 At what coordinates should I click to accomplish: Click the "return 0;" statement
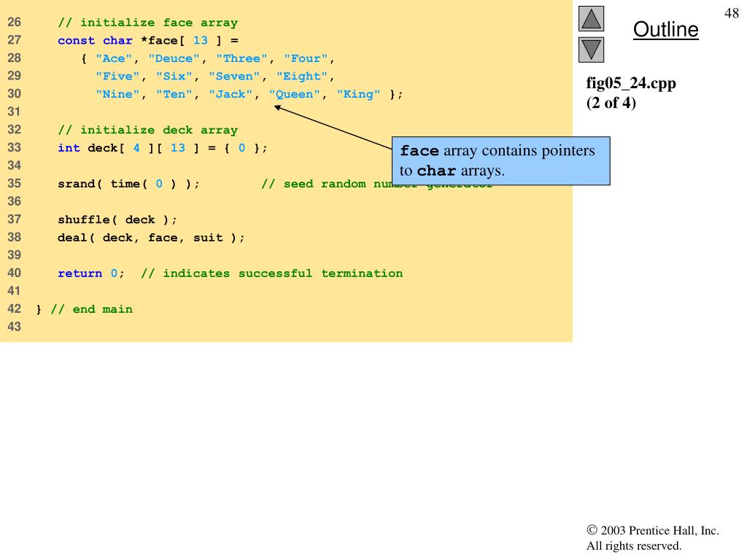pos(91,273)
